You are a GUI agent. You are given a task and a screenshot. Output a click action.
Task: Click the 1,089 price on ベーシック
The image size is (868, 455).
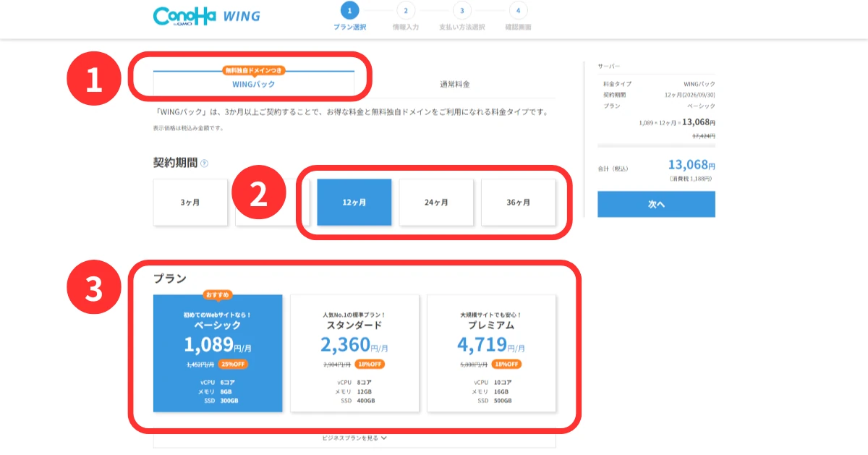point(208,344)
